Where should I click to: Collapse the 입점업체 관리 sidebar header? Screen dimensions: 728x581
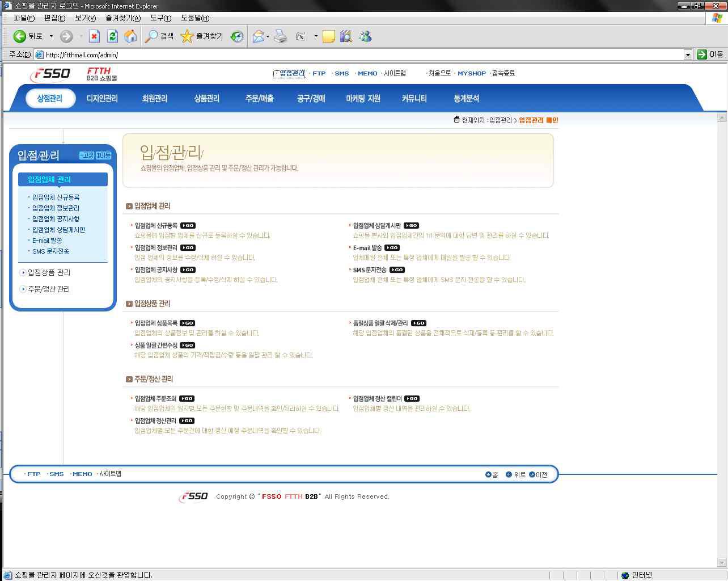pos(63,179)
